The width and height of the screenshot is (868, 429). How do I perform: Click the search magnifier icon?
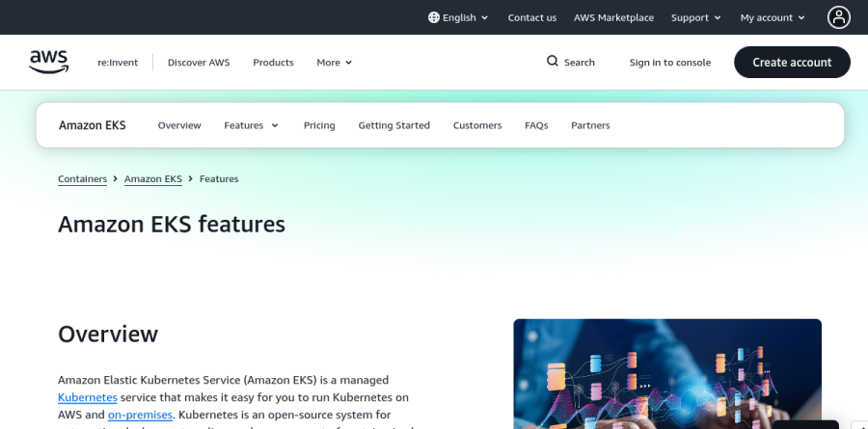[x=552, y=61]
